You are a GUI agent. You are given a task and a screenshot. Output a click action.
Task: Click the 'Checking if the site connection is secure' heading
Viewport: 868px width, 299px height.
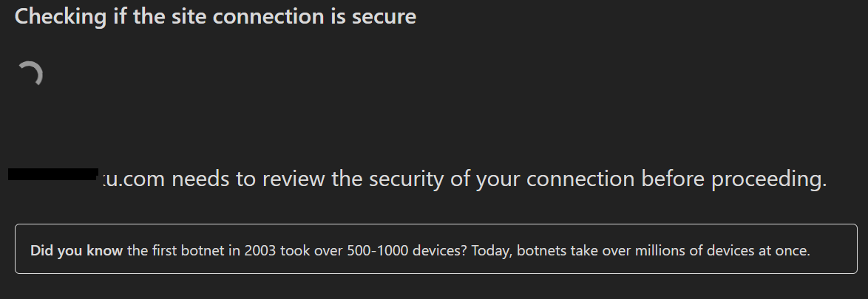pyautogui.click(x=215, y=16)
